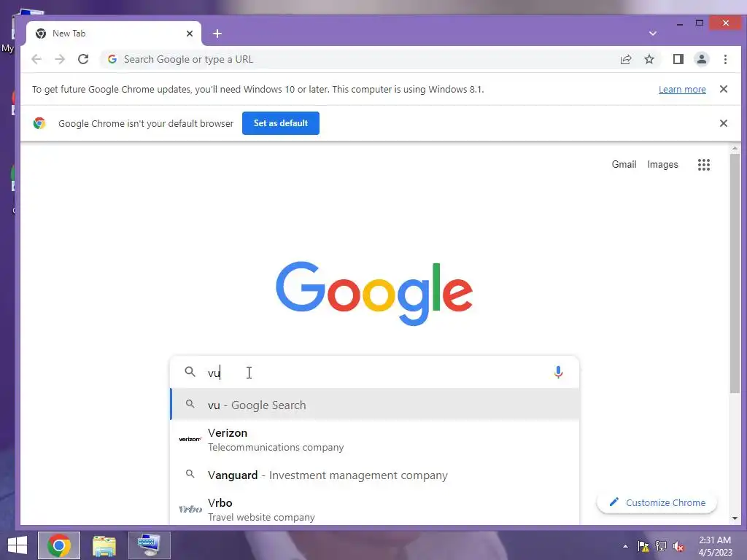Open Images link
Viewport: 747px width, 560px height.
pyautogui.click(x=662, y=164)
